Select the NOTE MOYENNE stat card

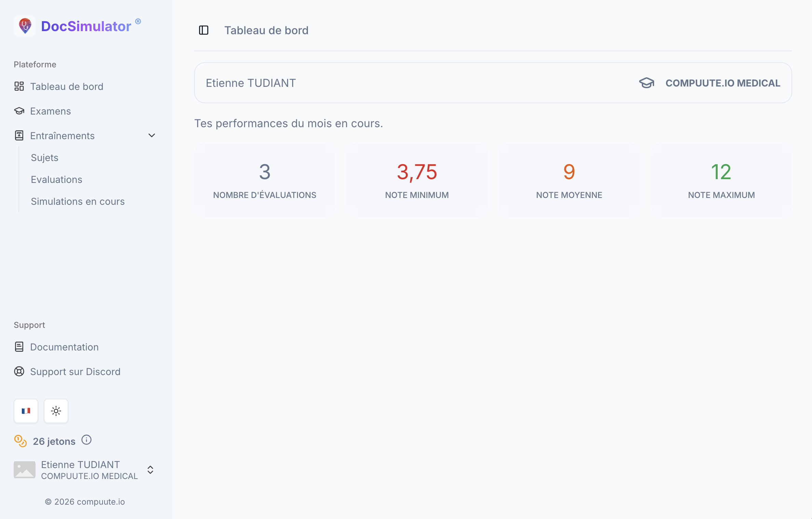(569, 180)
